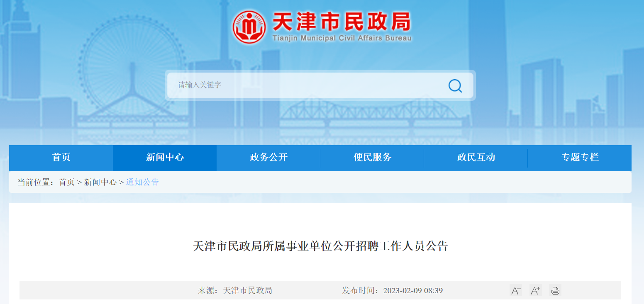Viewport: 644px width, 304px height.
Task: Click the red Civil Affairs Bureau emblem
Action: tap(249, 27)
